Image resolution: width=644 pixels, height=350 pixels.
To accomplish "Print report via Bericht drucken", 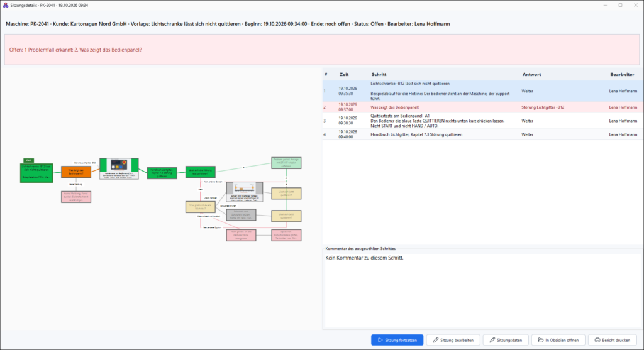I will tap(613, 340).
